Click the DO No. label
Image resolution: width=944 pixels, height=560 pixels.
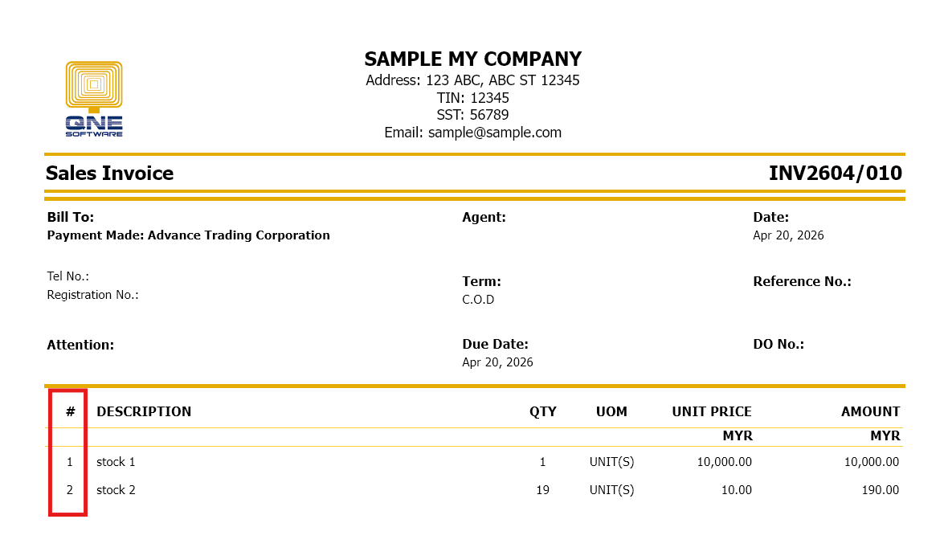[778, 345]
